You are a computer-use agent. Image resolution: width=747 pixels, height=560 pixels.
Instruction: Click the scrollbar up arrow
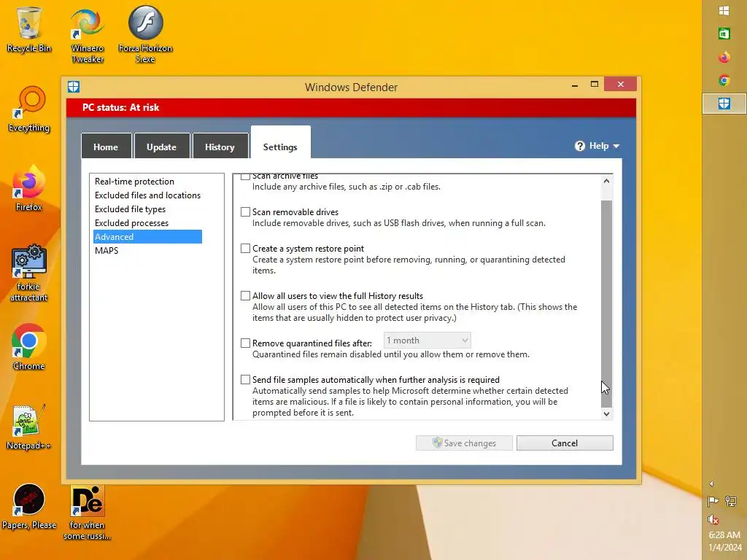coord(606,181)
